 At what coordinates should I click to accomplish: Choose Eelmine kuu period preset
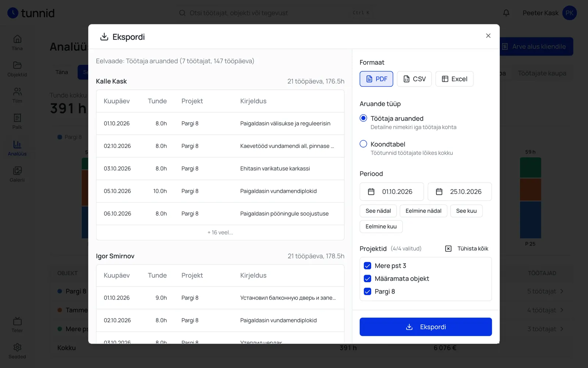click(381, 226)
